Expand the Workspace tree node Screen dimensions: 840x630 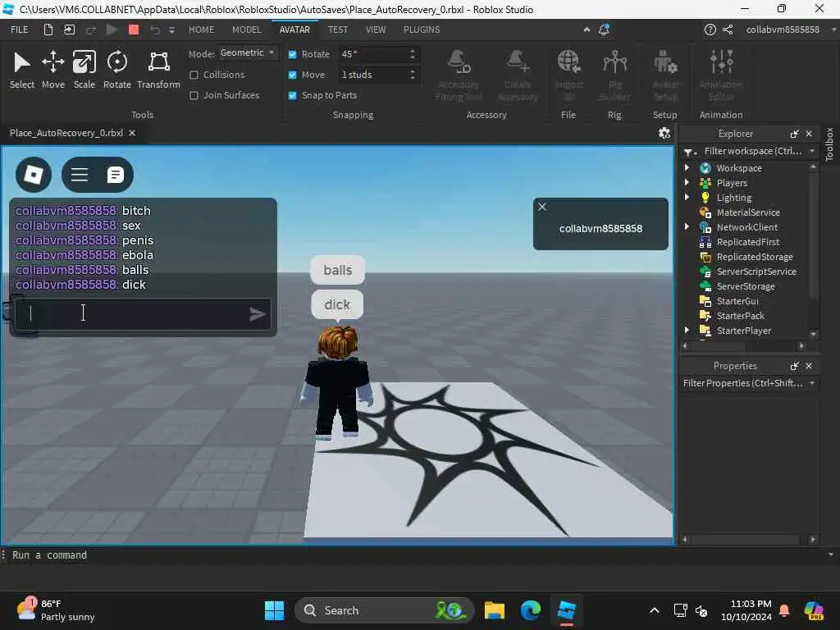pos(687,167)
